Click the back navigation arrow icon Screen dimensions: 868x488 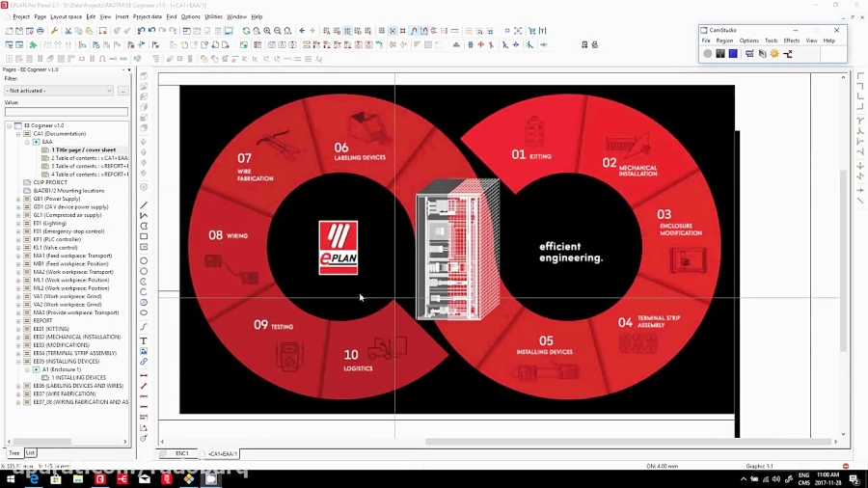[x=302, y=31]
